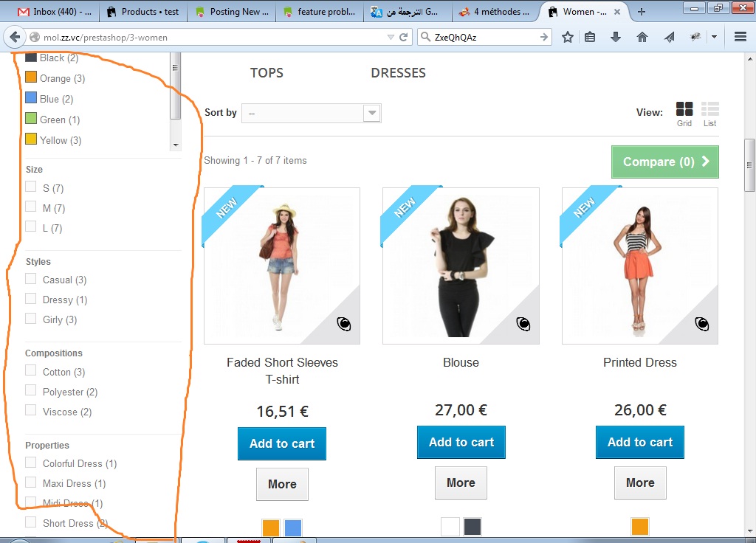756x543 pixels.
Task: Open the bookmarks list icon
Action: pos(590,37)
